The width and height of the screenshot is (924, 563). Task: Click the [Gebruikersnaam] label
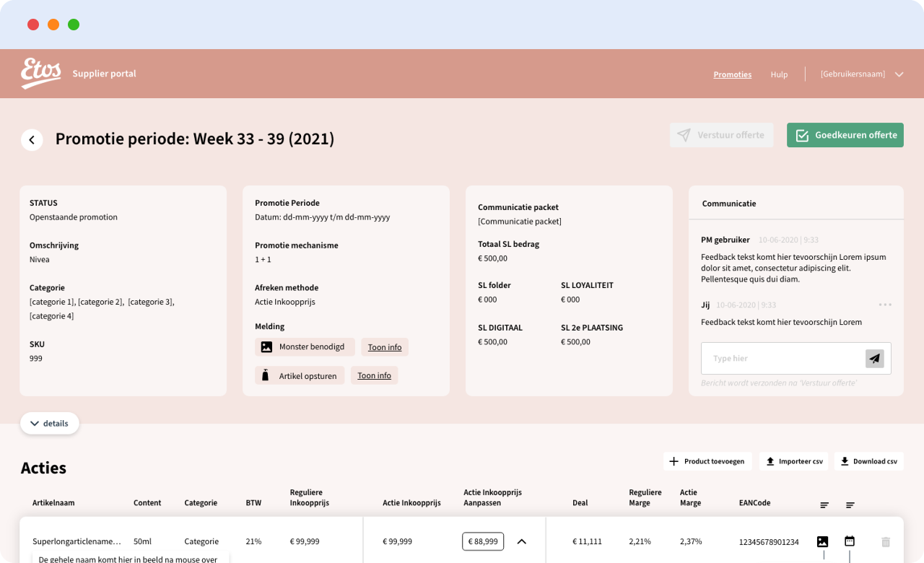tap(853, 74)
